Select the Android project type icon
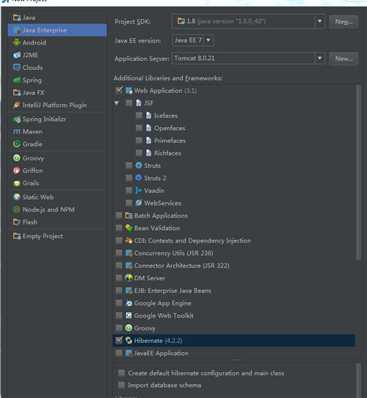Image resolution: width=367 pixels, height=398 pixels. (17, 42)
